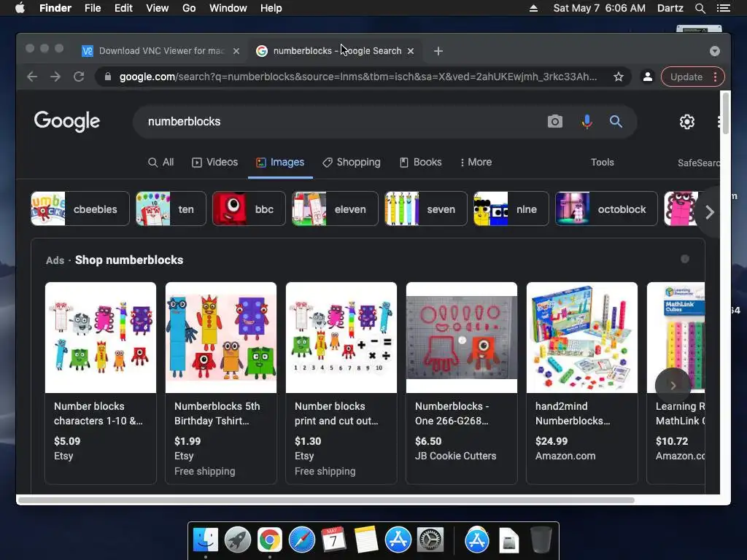
Task: Click the Google logo
Action: [x=66, y=122]
